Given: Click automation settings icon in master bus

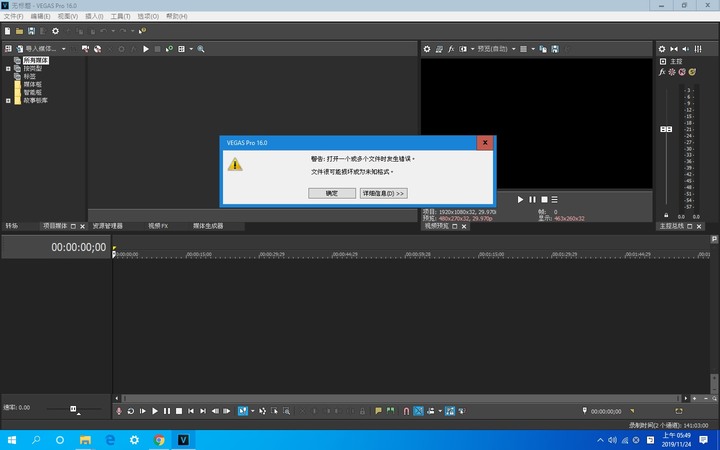Looking at the screenshot, I should point(672,72).
